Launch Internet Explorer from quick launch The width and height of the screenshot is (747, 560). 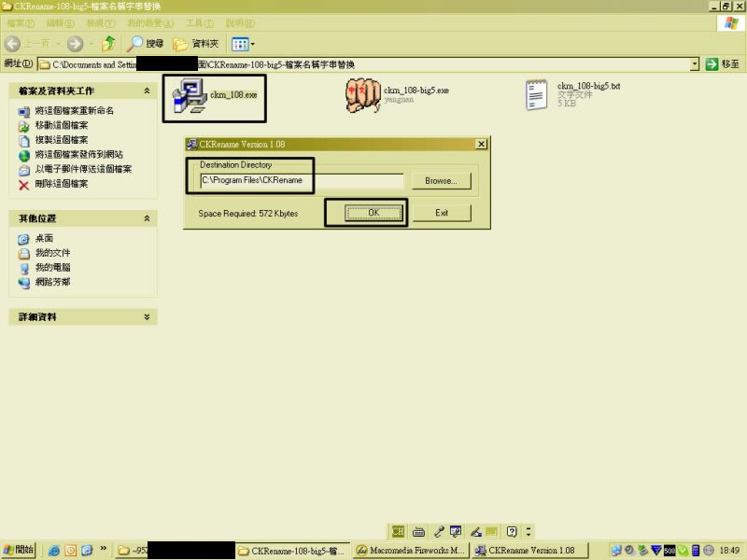tap(54, 551)
